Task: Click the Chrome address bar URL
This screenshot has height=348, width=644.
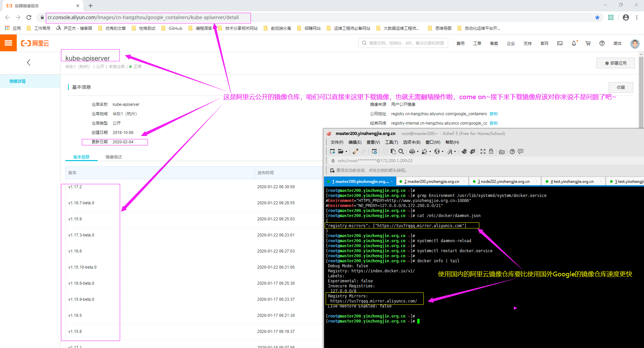Action: pyautogui.click(x=143, y=17)
